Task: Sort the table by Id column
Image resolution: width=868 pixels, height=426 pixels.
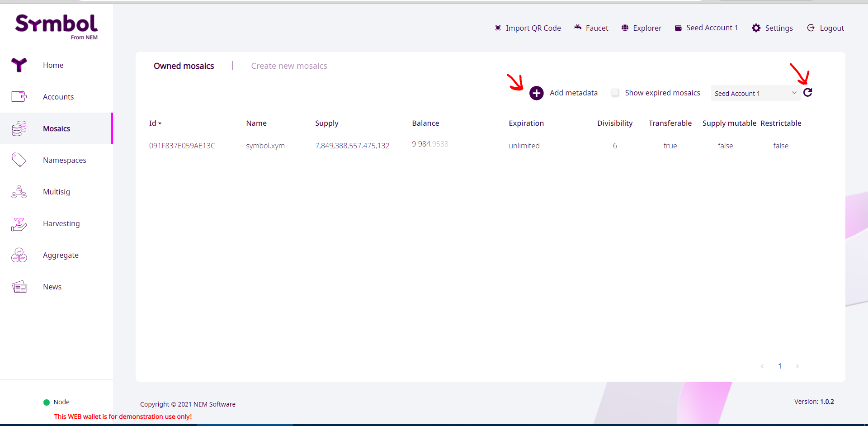Action: (155, 123)
